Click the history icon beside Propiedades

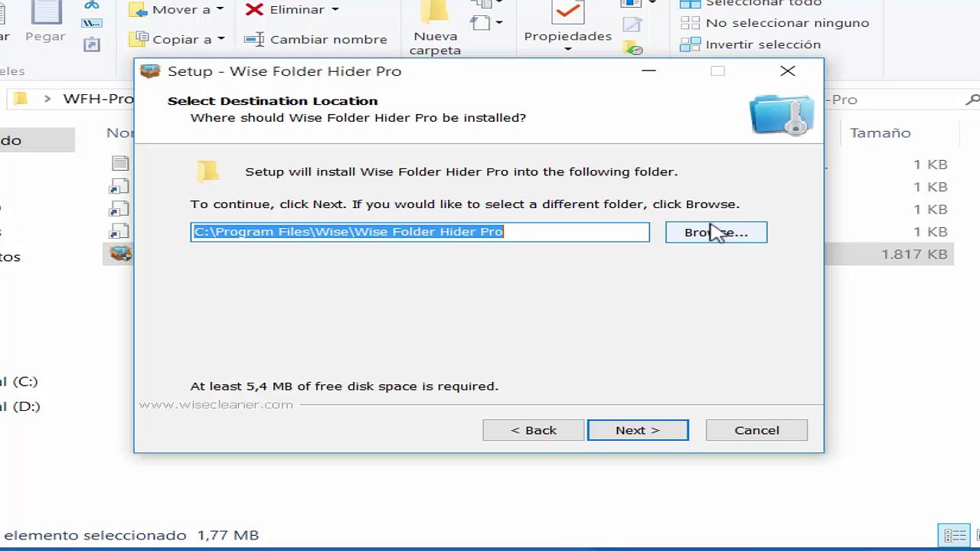tap(633, 48)
